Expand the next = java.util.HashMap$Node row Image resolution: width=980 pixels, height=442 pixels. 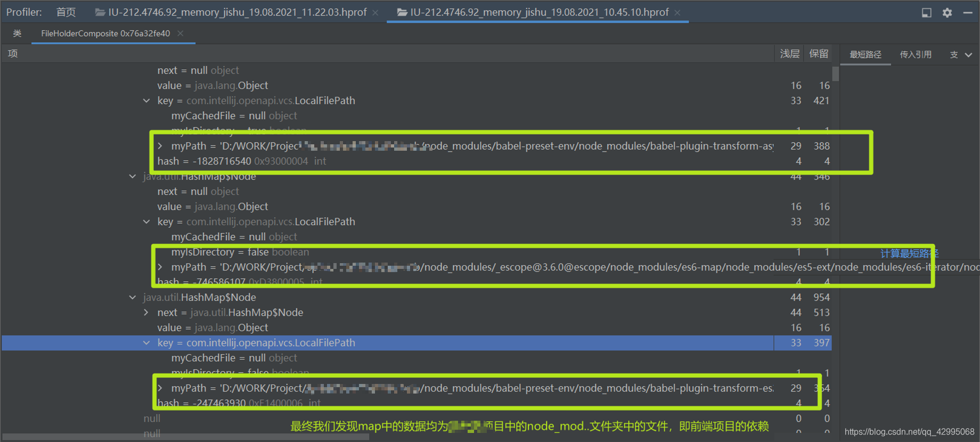pos(146,313)
